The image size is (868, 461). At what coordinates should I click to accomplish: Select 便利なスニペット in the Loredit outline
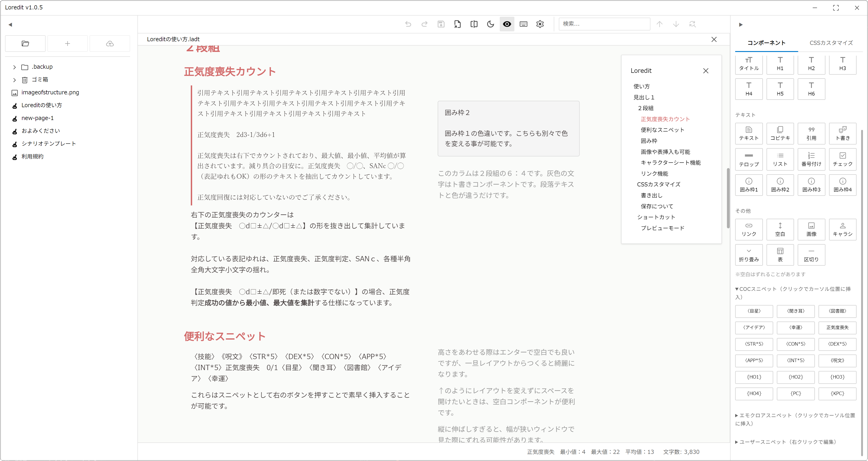[x=663, y=130]
